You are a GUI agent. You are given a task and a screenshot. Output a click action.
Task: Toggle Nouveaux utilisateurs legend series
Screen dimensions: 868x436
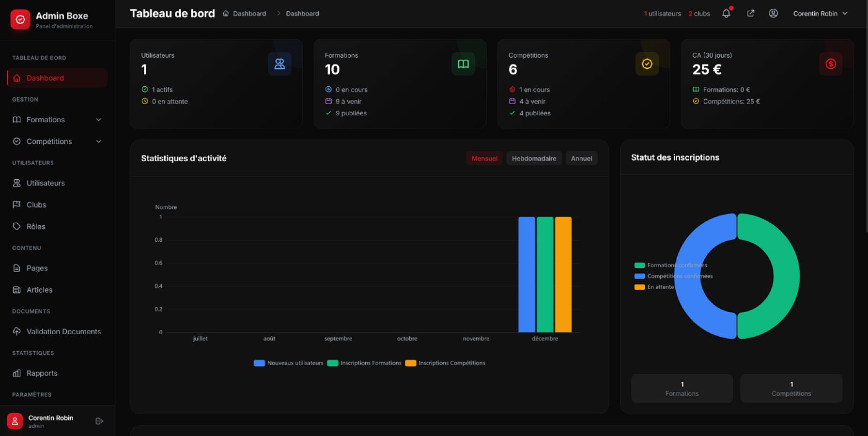289,363
